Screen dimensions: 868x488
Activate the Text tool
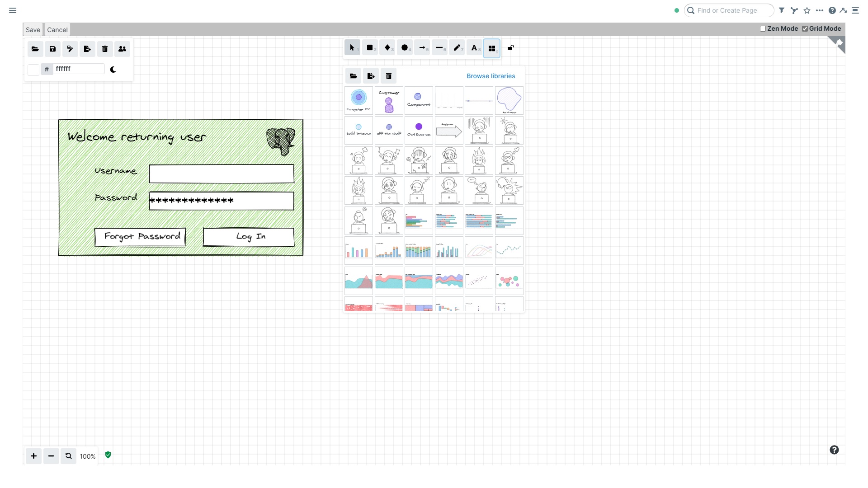point(474,48)
